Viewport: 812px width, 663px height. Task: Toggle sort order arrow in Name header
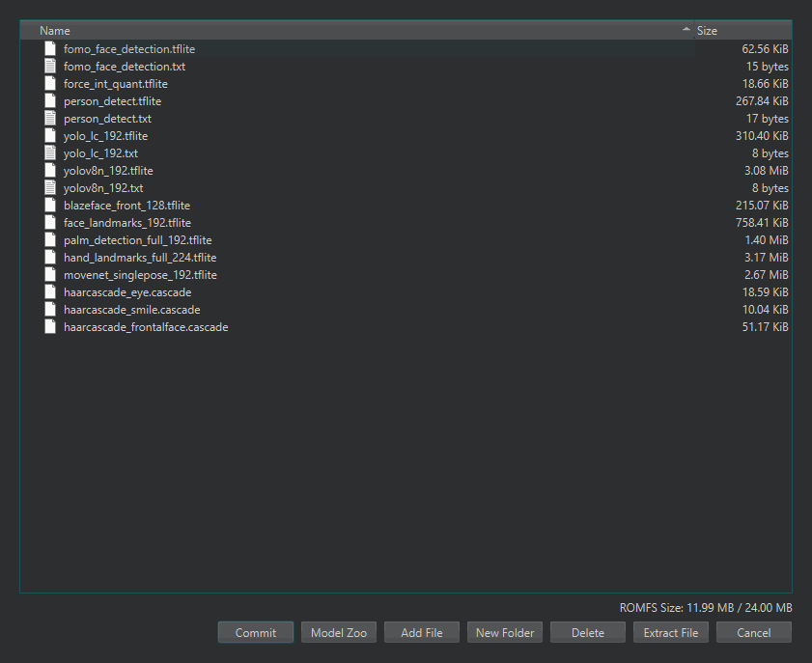point(686,30)
